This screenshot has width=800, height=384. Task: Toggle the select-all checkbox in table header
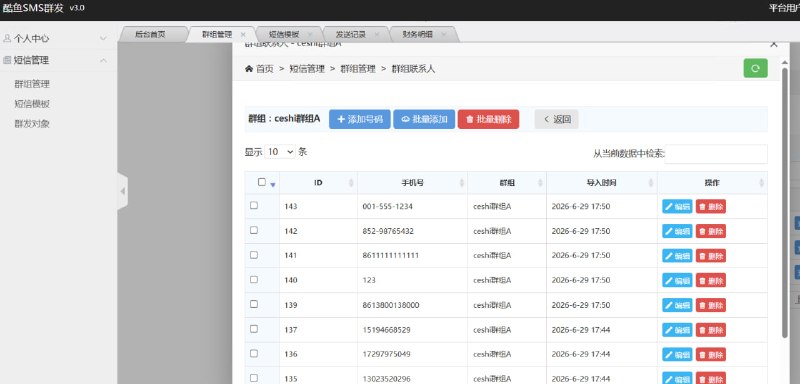pyautogui.click(x=262, y=182)
